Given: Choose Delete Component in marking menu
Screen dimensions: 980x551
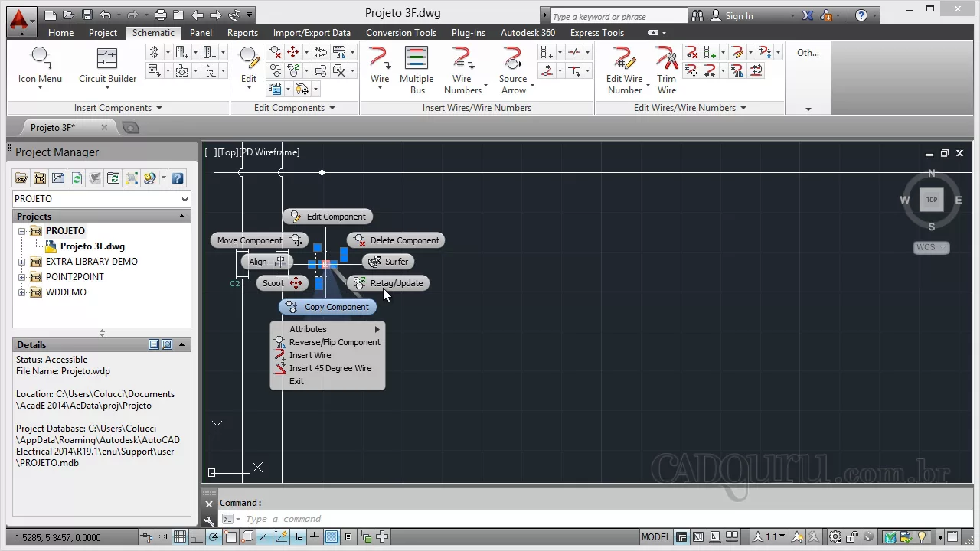Looking at the screenshot, I should click(396, 240).
